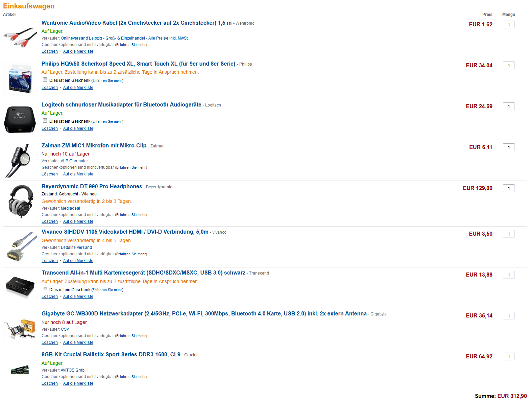Enable gift checkbox for Transcend Kartenlesegerät
This screenshot has width=532, height=402.
coord(45,289)
